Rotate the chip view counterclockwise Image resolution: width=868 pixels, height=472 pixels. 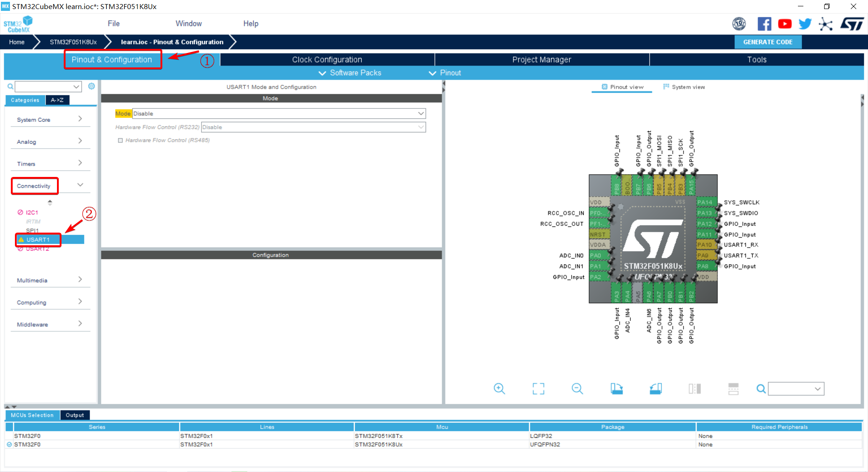point(656,388)
